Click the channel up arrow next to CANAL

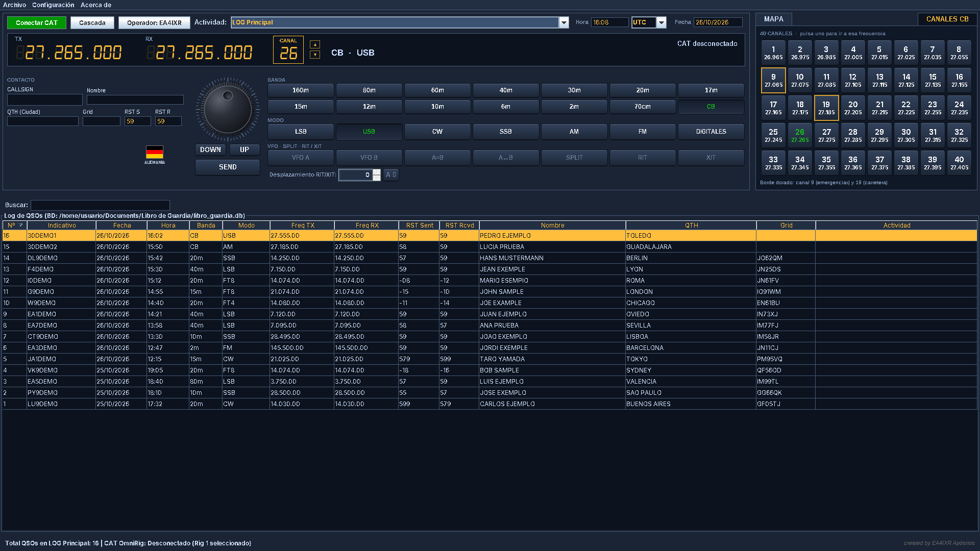click(315, 44)
